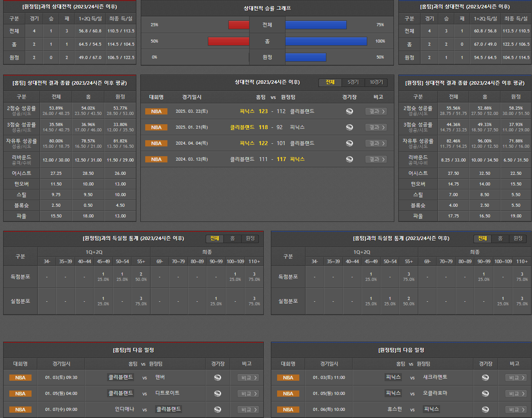Click NBA badge on 2025. 03. 22 row
This screenshot has width=532, height=418.
[x=156, y=111]
